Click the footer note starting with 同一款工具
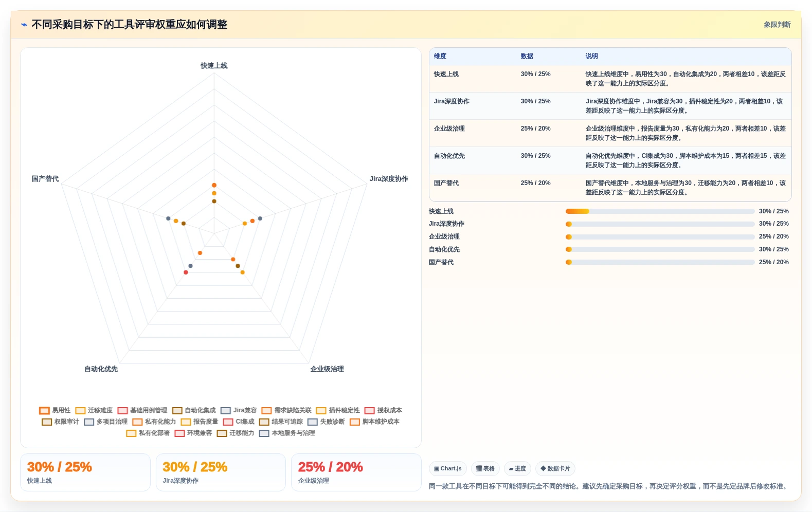The height and width of the screenshot is (512, 812). (609, 486)
